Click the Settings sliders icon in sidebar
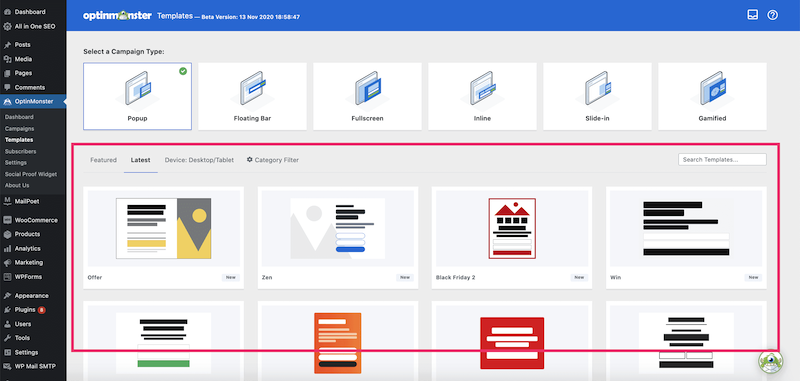 (x=7, y=352)
